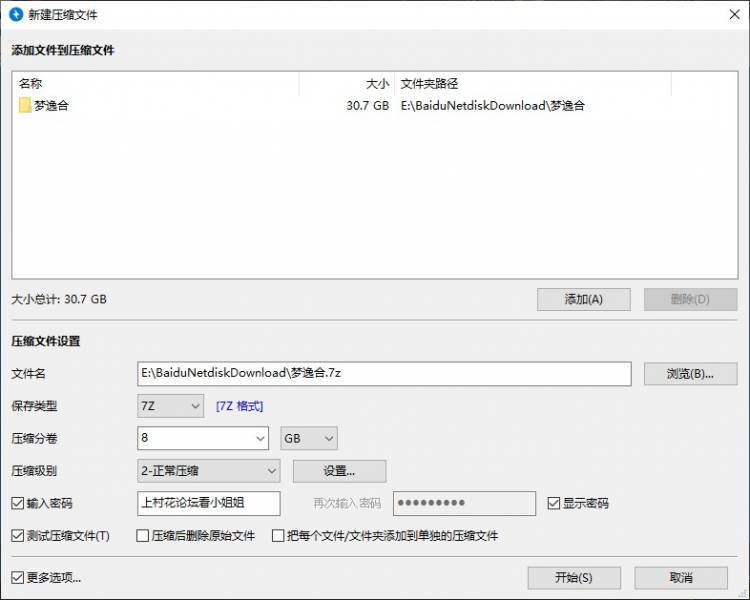Screen dimensions: 750x600
Task: Click the 浏览(B)... button
Action: point(690,374)
